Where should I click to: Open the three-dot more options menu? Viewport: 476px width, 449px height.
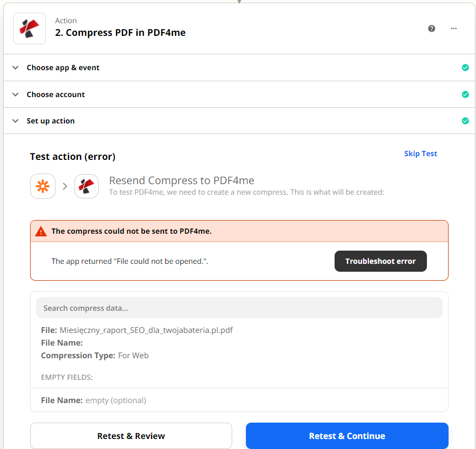[453, 28]
